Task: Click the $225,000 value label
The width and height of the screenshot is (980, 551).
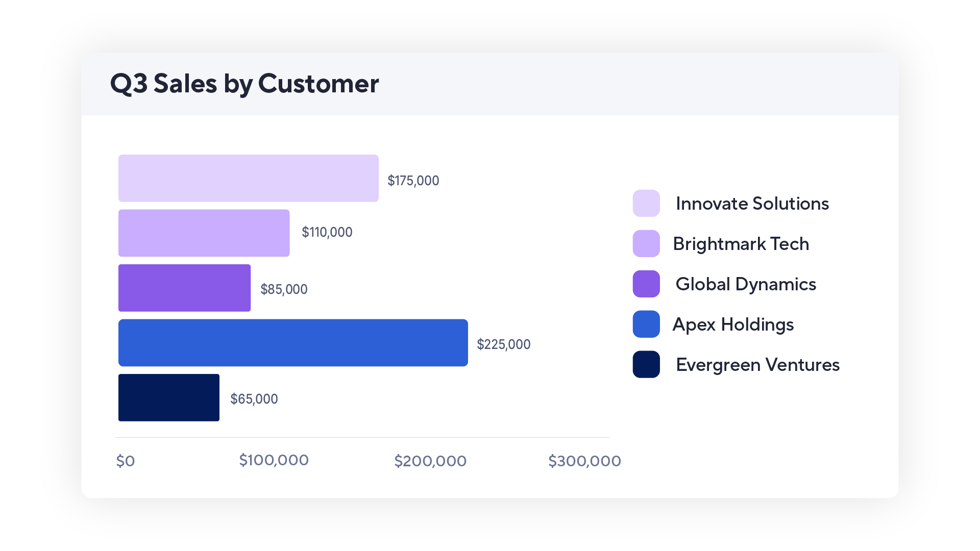Action: (x=504, y=344)
